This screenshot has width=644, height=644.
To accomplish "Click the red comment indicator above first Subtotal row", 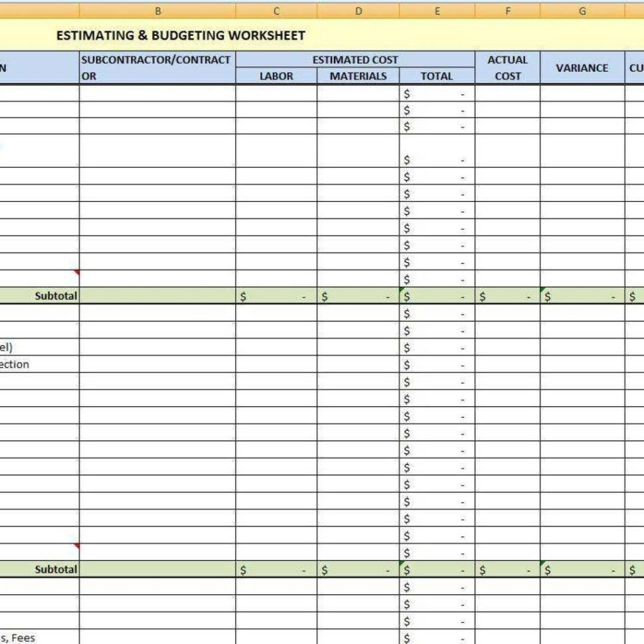I will 77,270.
